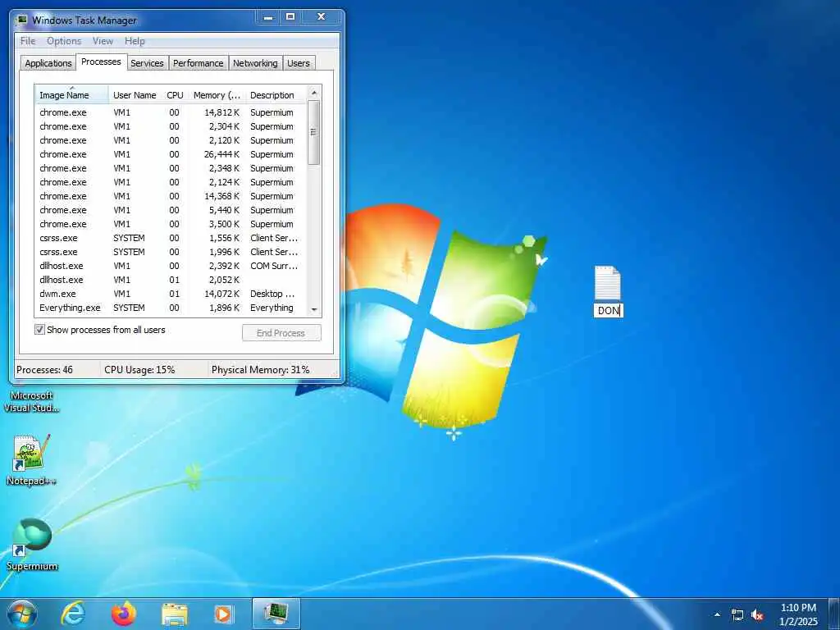Screen dimensions: 840x630
Task: Open the Windows Start menu orb
Action: (x=22, y=614)
